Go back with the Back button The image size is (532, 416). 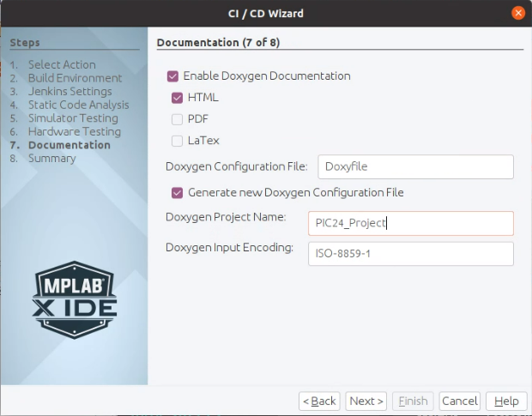tap(319, 401)
